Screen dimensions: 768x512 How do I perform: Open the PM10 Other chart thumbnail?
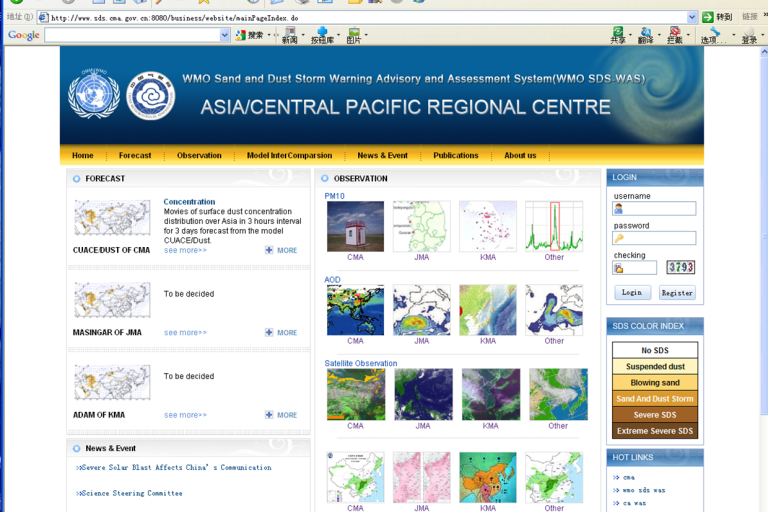coord(554,226)
